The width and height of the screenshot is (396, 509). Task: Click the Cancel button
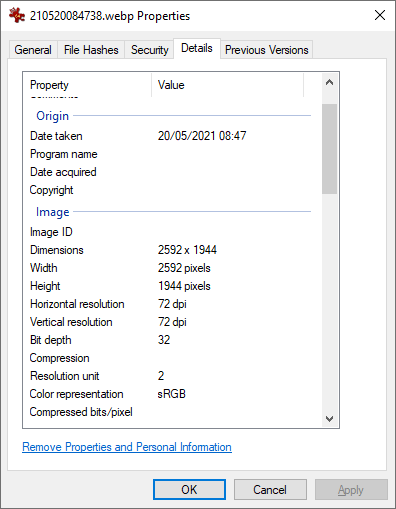(270, 490)
